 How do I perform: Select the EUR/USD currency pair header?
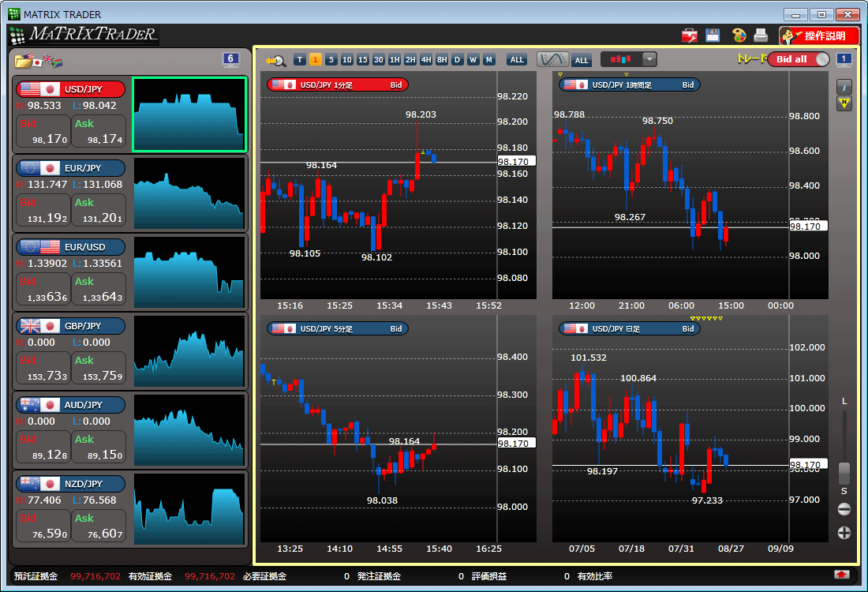tap(71, 247)
